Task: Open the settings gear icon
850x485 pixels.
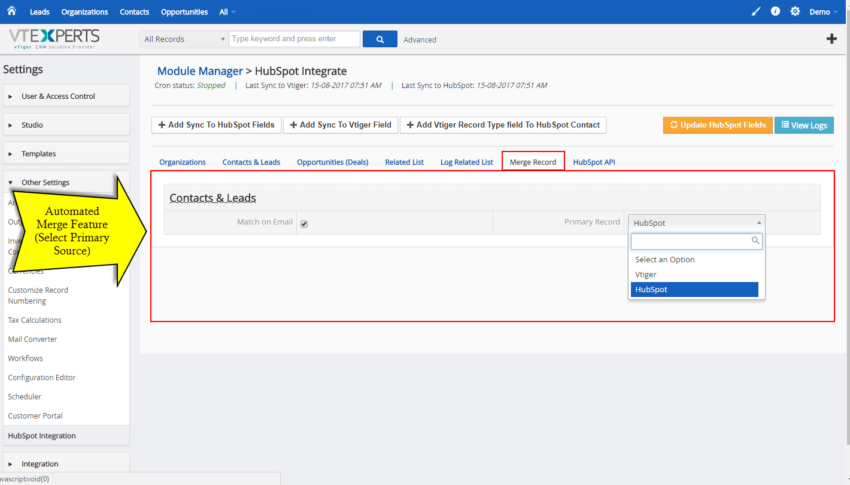Action: (x=795, y=11)
